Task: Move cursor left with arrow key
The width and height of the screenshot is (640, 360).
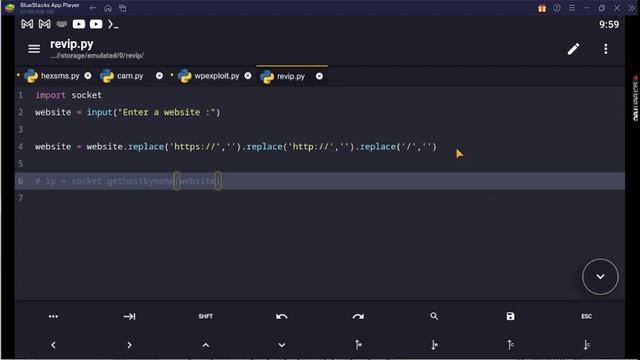Action: [x=53, y=345]
